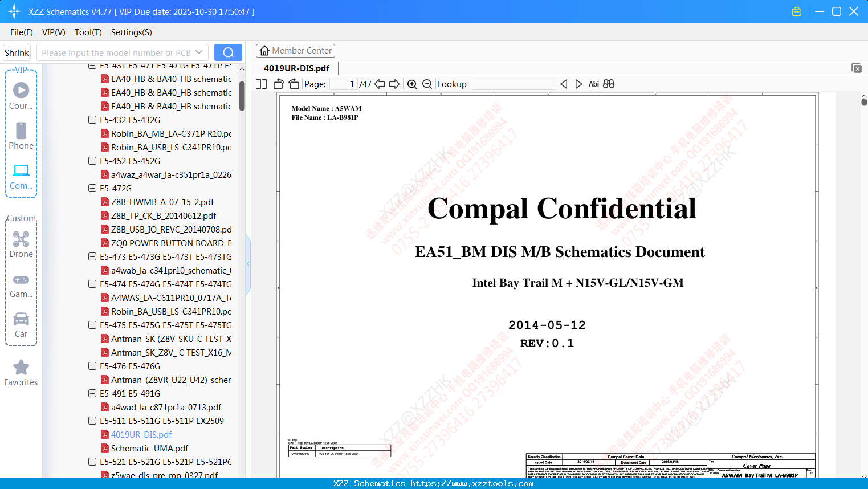The width and height of the screenshot is (868, 489).
Task: Collapse the E5-432 E5-432G tree node
Action: tap(92, 120)
